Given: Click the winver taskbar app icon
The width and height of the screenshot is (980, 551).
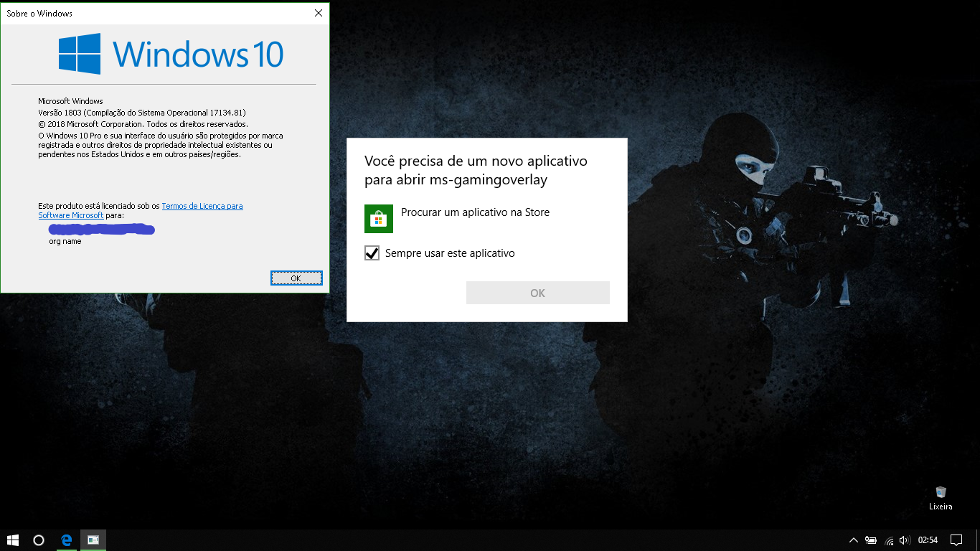Looking at the screenshot, I should click(x=93, y=540).
